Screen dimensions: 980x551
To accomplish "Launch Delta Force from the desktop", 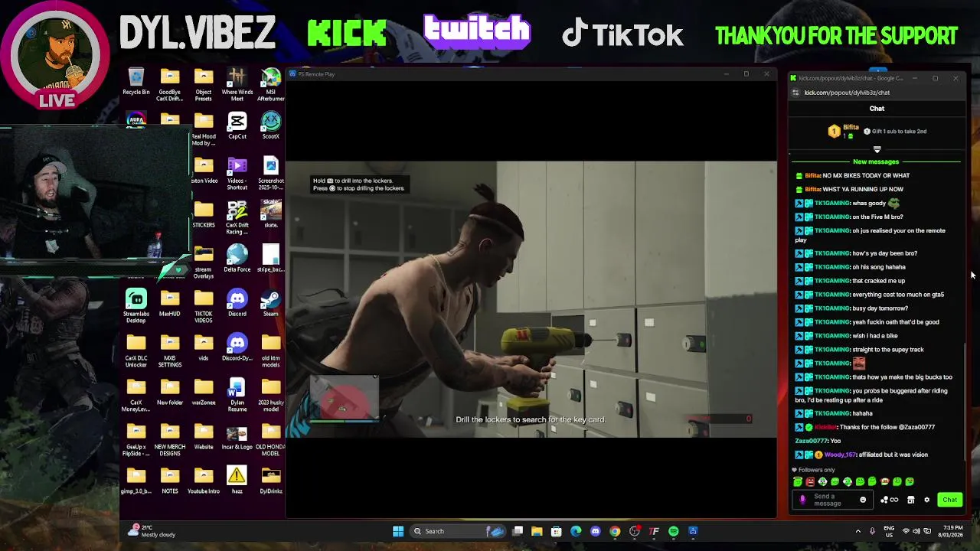I will 237,259.
